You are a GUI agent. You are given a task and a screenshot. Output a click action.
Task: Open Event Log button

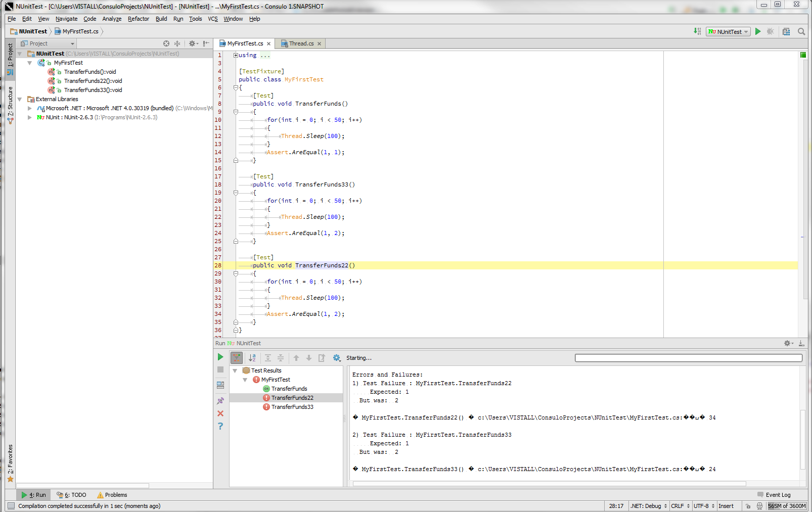pos(774,495)
